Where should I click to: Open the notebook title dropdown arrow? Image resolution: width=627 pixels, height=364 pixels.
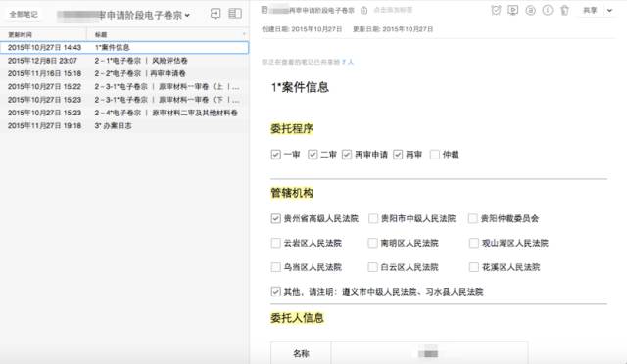tap(187, 16)
